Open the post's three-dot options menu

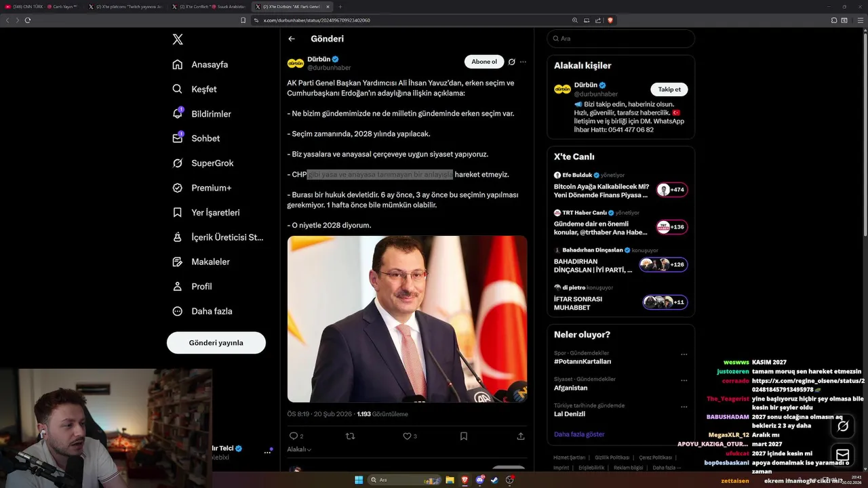tap(523, 62)
